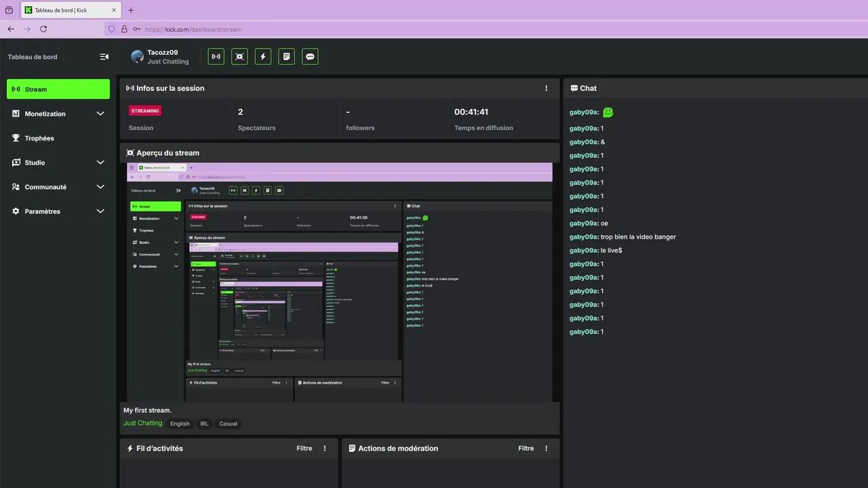Toggle the activity feed lightning header button
The width and height of the screenshot is (868, 488).
263,57
